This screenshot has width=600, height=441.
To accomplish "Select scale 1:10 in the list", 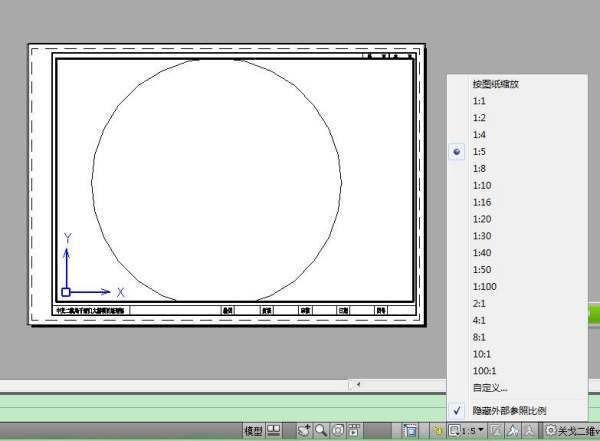I will (517, 185).
